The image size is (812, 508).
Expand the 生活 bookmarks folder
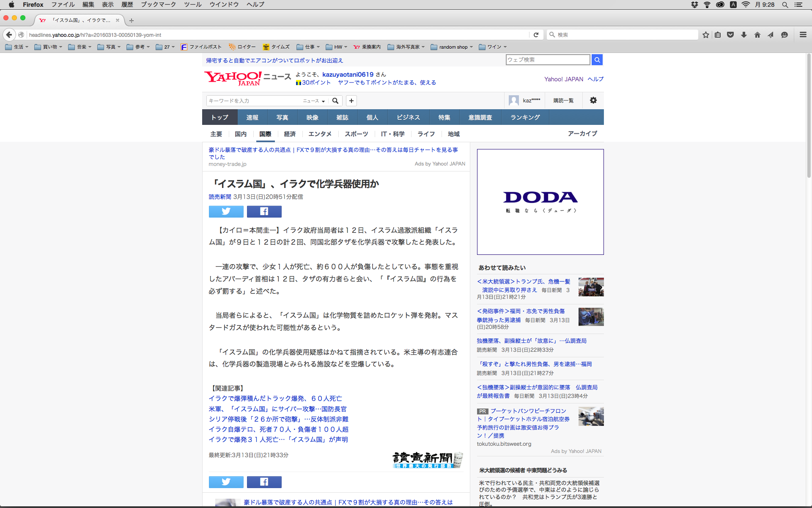[x=17, y=47]
